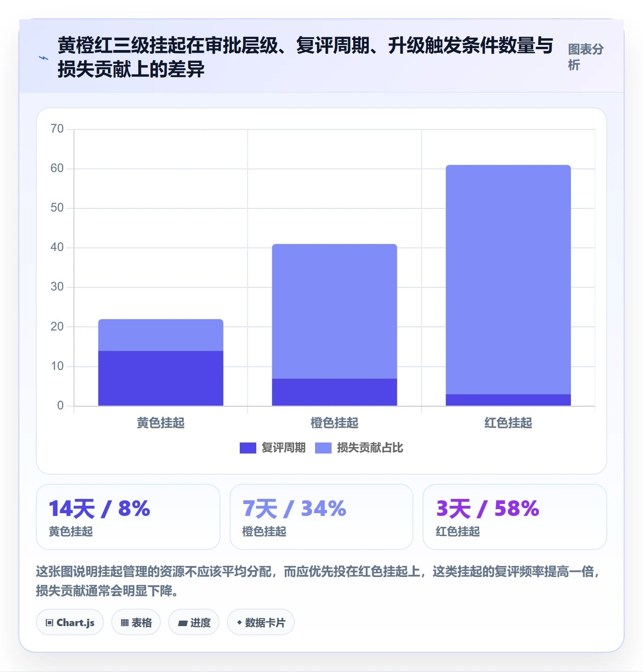Click the 70 tick on the y-axis
The height and width of the screenshot is (672, 643).
click(x=57, y=129)
